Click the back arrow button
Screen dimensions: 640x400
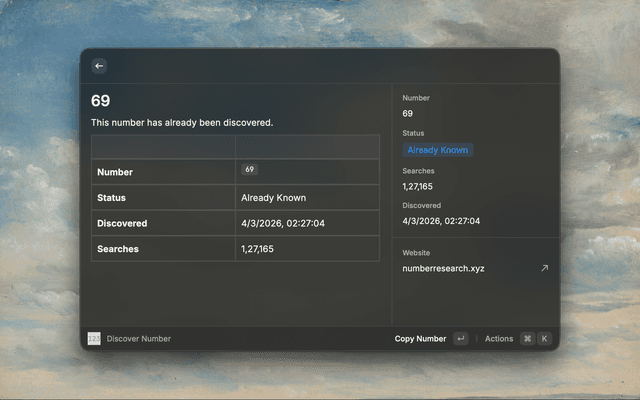(98, 66)
